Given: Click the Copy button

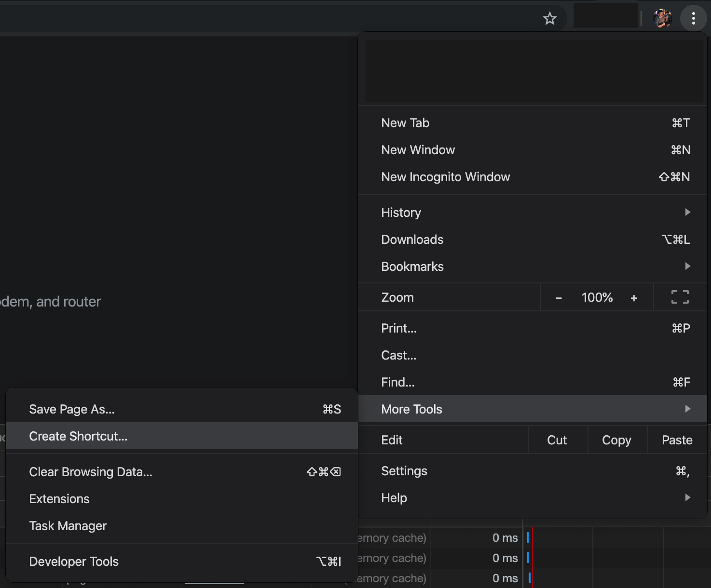Looking at the screenshot, I should pos(617,440).
